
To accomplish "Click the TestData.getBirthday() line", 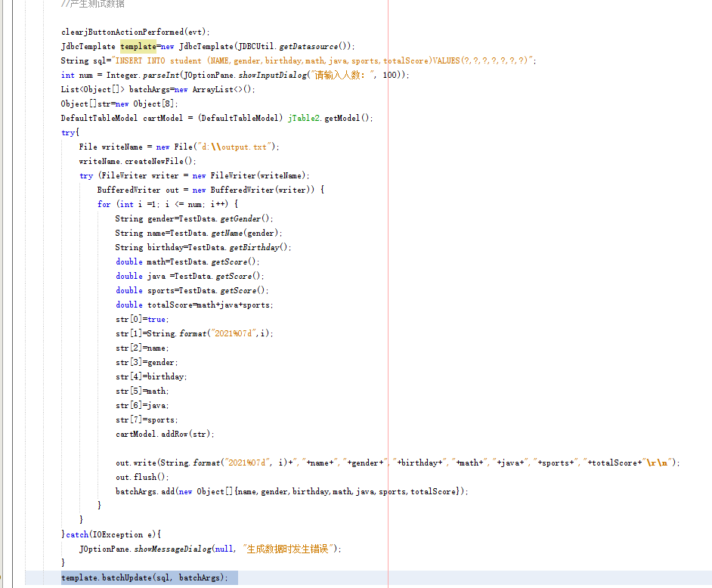I will [203, 247].
